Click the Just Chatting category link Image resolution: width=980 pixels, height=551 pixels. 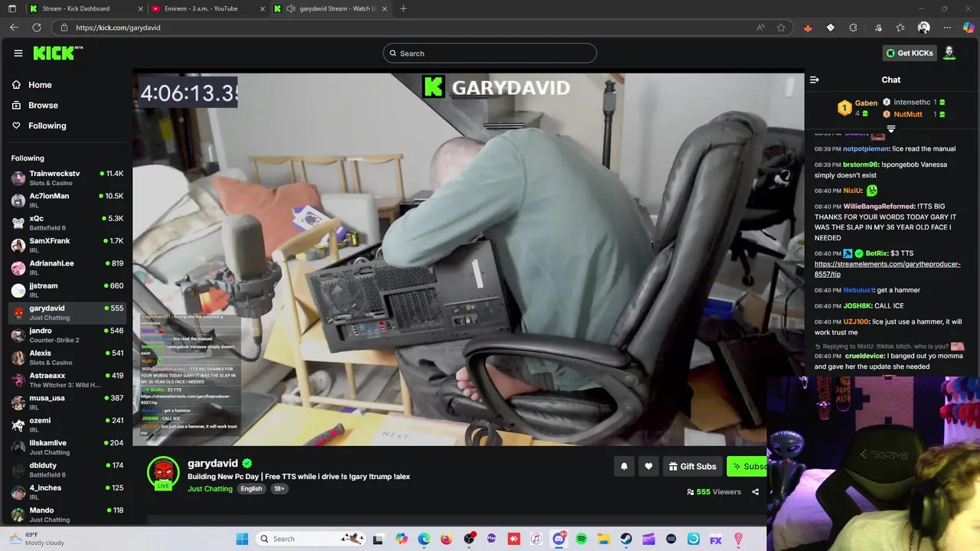(210, 489)
